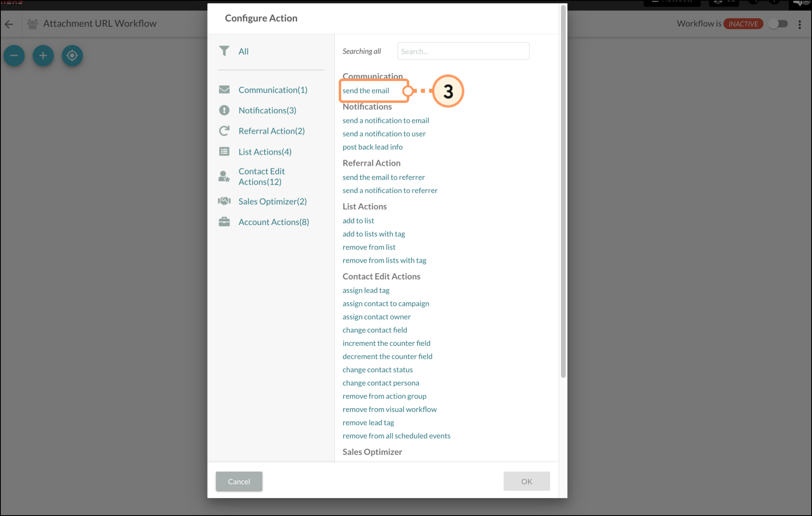Select the All filter category
This screenshot has width=812, height=516.
(244, 51)
